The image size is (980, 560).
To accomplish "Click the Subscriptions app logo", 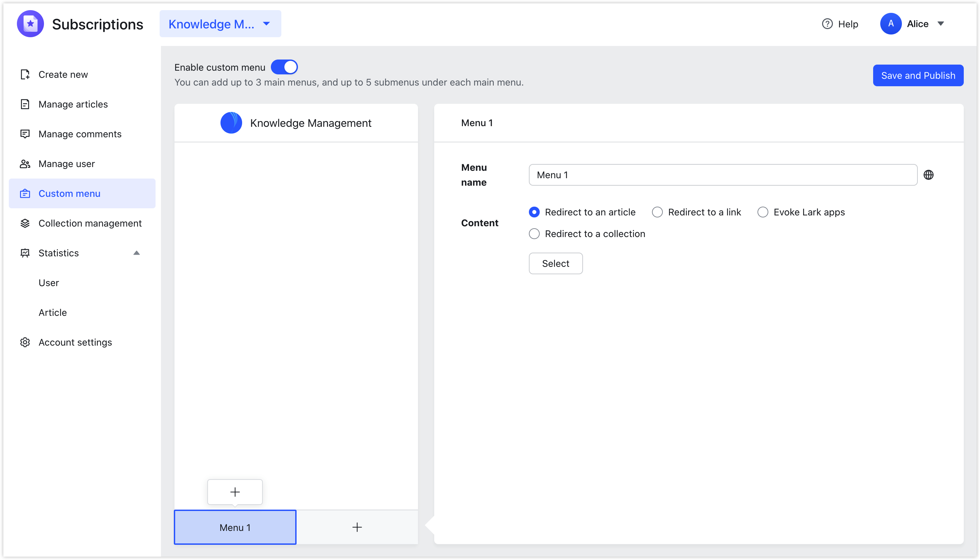I will (30, 23).
